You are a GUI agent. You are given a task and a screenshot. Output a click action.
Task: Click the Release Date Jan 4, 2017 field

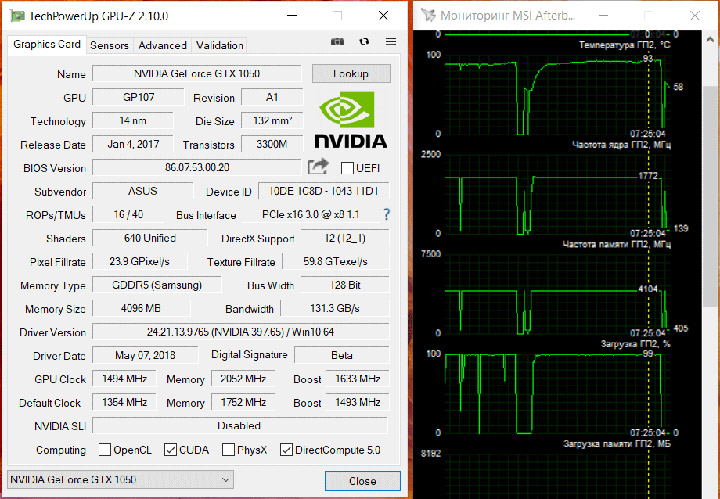click(x=133, y=144)
